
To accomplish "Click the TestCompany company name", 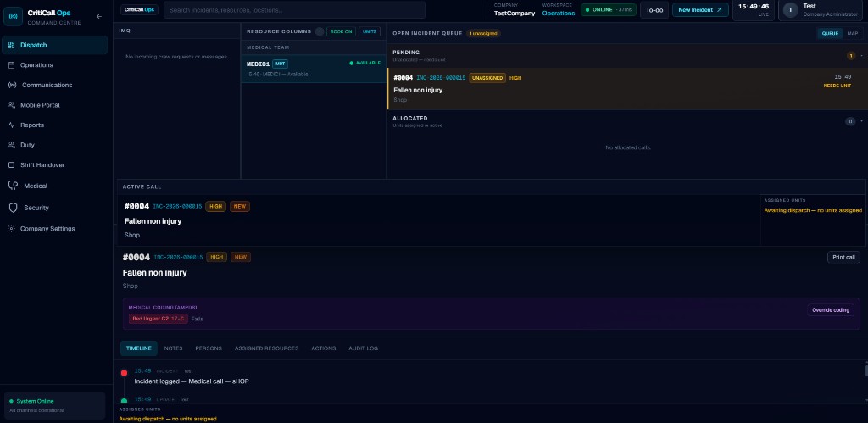I will [515, 14].
